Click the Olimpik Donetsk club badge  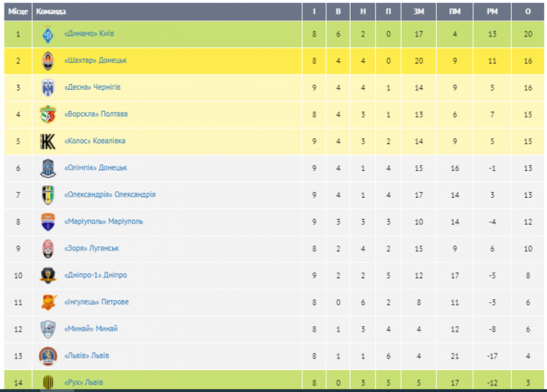click(x=48, y=168)
